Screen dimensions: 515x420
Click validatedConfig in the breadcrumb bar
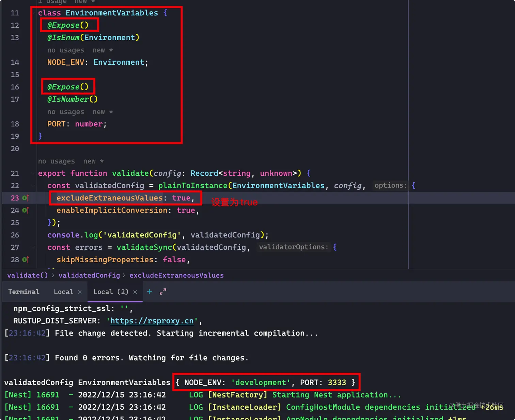click(x=89, y=275)
